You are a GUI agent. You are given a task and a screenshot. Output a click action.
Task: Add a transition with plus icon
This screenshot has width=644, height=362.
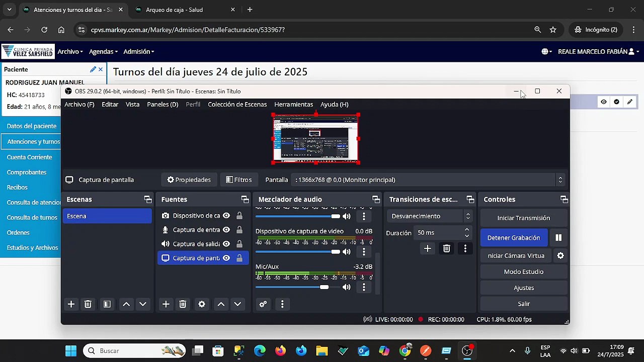(x=427, y=248)
